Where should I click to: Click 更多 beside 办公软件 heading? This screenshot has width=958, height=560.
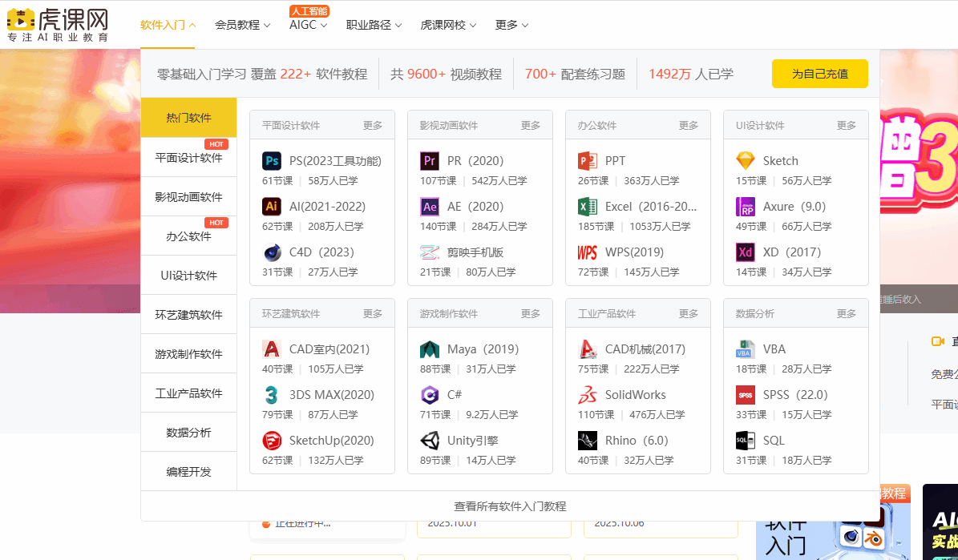689,126
